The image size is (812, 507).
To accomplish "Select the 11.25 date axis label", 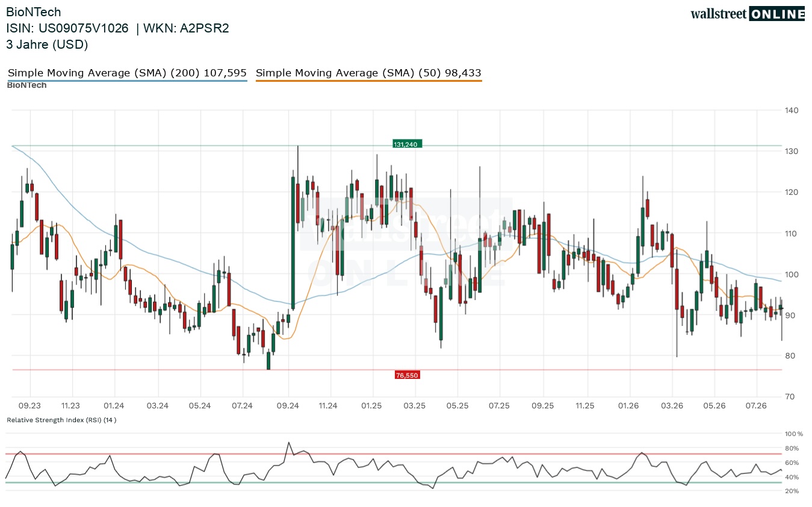I will pyautogui.click(x=584, y=406).
